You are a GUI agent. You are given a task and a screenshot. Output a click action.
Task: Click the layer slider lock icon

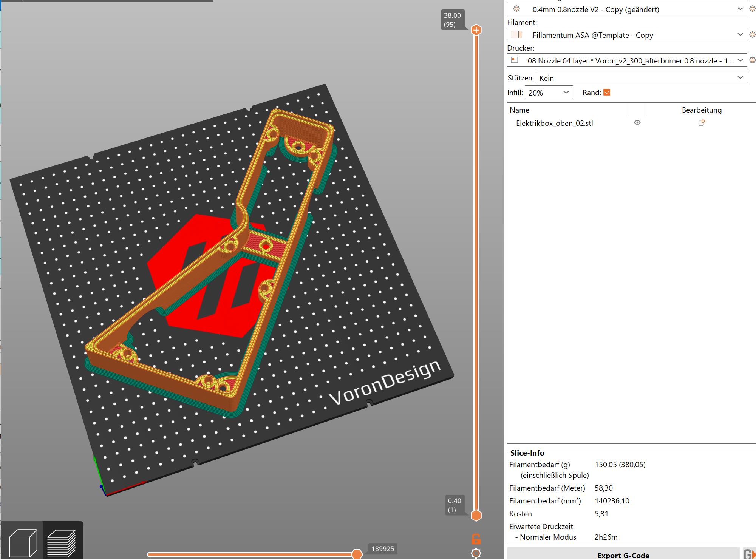(476, 539)
